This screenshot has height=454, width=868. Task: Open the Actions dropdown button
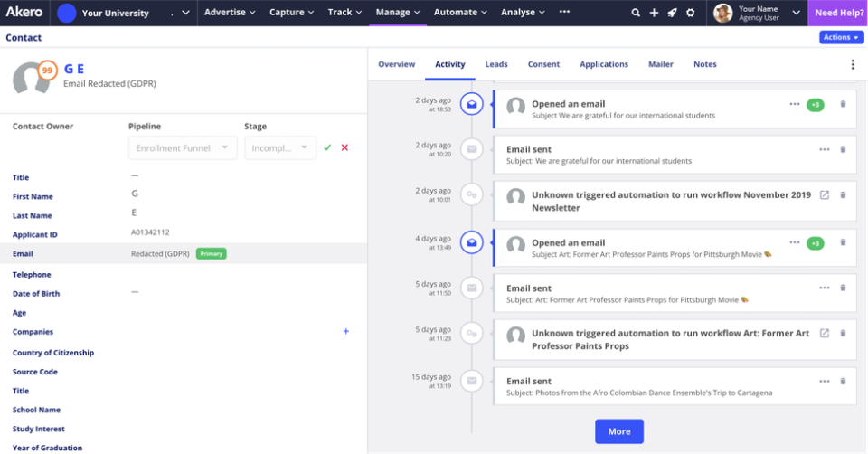[x=842, y=37]
